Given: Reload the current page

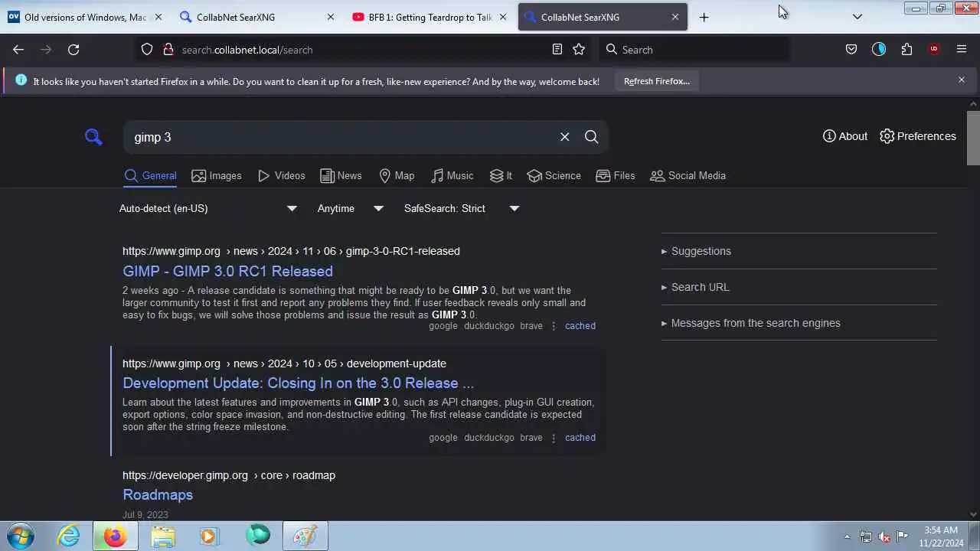Looking at the screenshot, I should (73, 49).
